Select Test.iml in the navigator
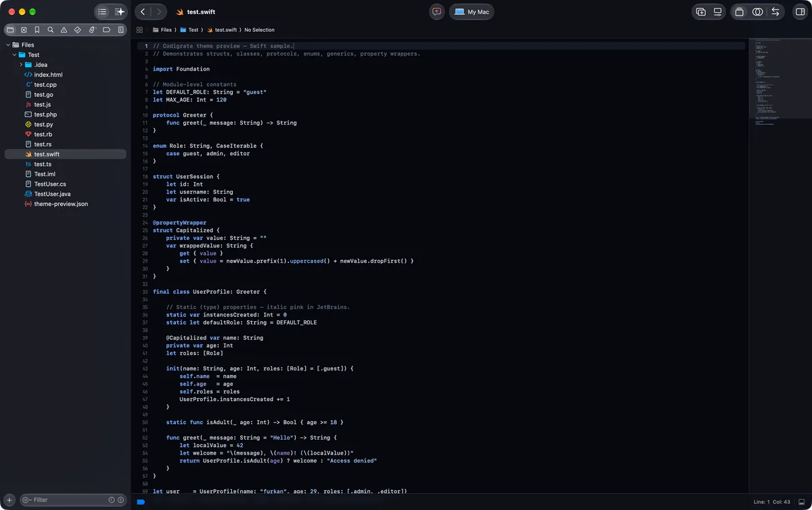 [45, 174]
